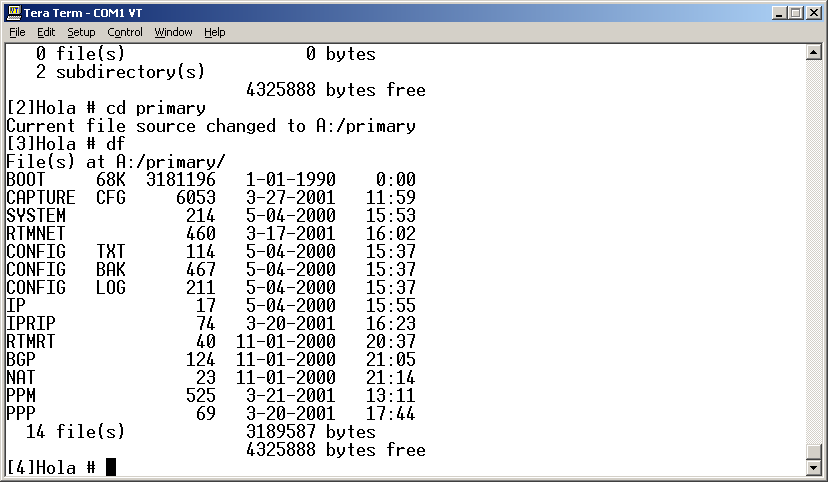Open the Control menu
Screen dimensions: 828x482
pos(125,32)
